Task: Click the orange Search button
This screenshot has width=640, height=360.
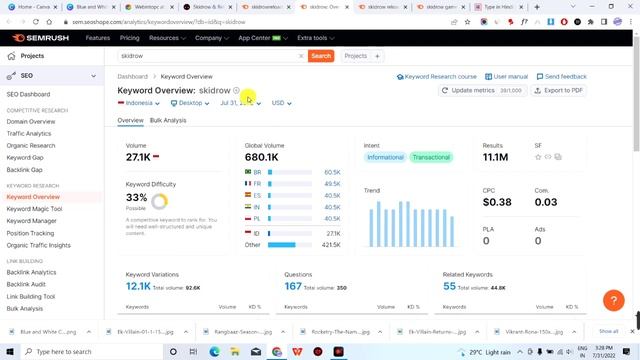Action: click(321, 56)
